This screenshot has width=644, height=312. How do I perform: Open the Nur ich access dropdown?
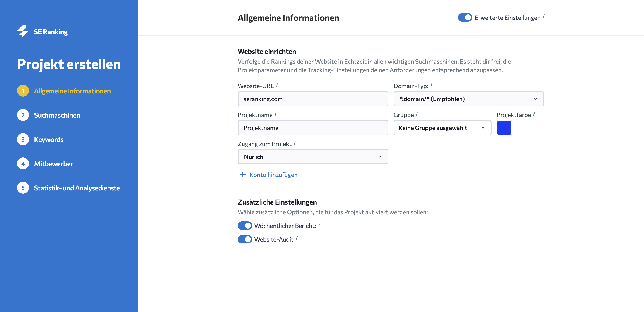[x=313, y=157]
